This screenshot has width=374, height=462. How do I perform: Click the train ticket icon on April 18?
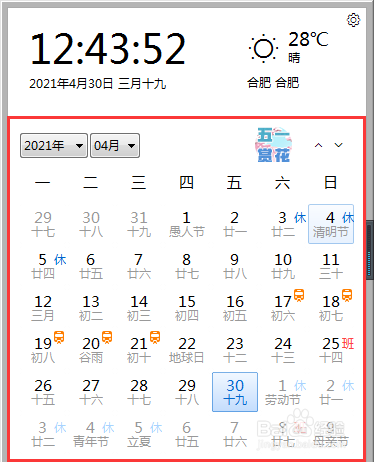pyautogui.click(x=347, y=295)
